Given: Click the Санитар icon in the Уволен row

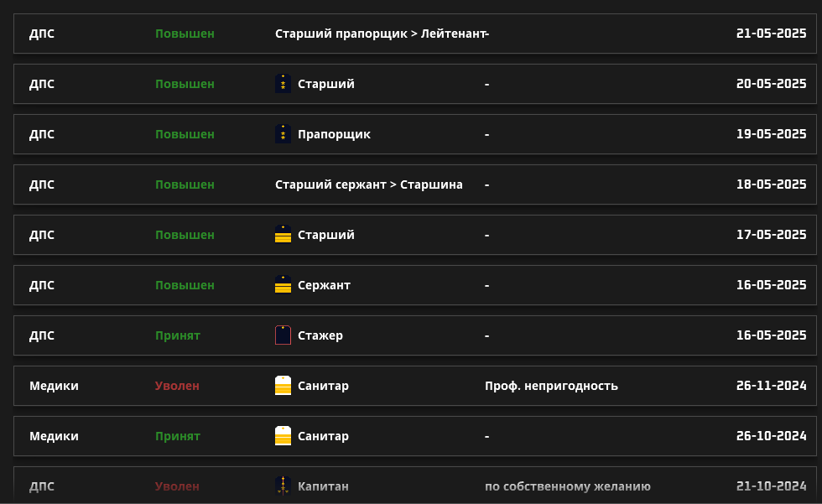Looking at the screenshot, I should [x=284, y=386].
